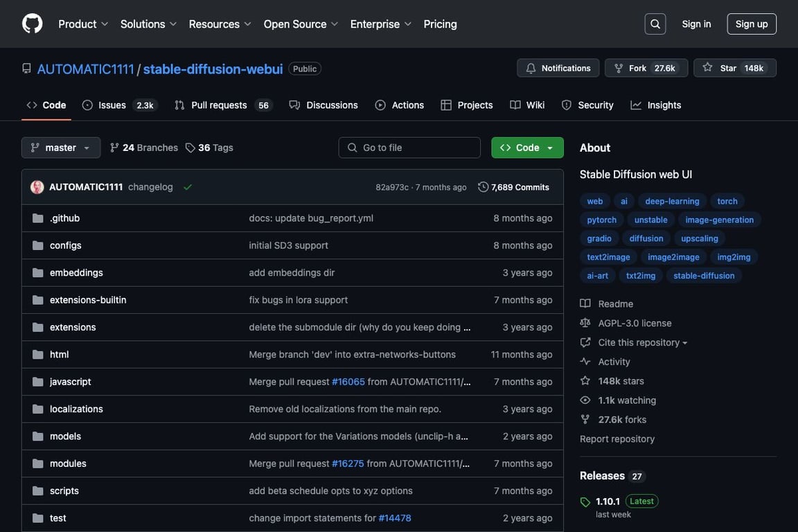Open the search magnifier icon button

pos(655,24)
